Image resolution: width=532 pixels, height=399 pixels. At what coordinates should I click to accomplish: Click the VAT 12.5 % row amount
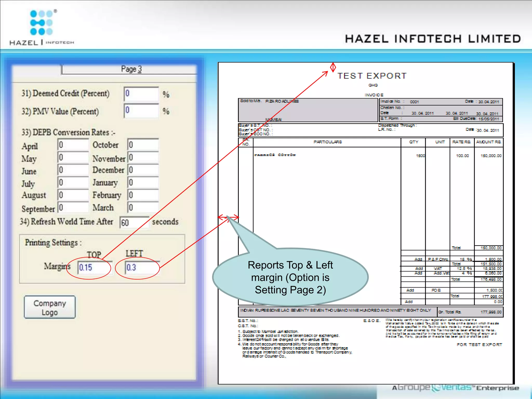492,269
